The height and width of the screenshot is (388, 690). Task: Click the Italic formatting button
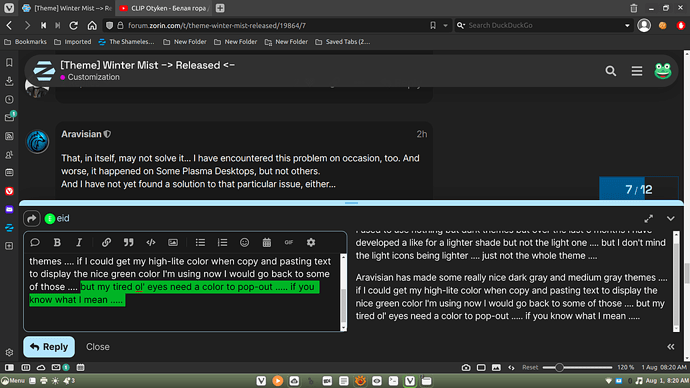coord(79,242)
